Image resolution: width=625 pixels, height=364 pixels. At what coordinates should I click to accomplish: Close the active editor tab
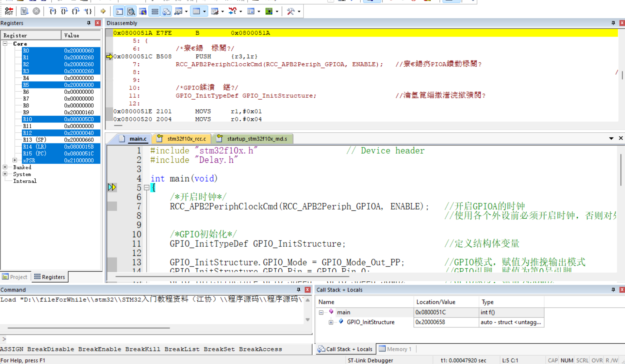tap(621, 138)
